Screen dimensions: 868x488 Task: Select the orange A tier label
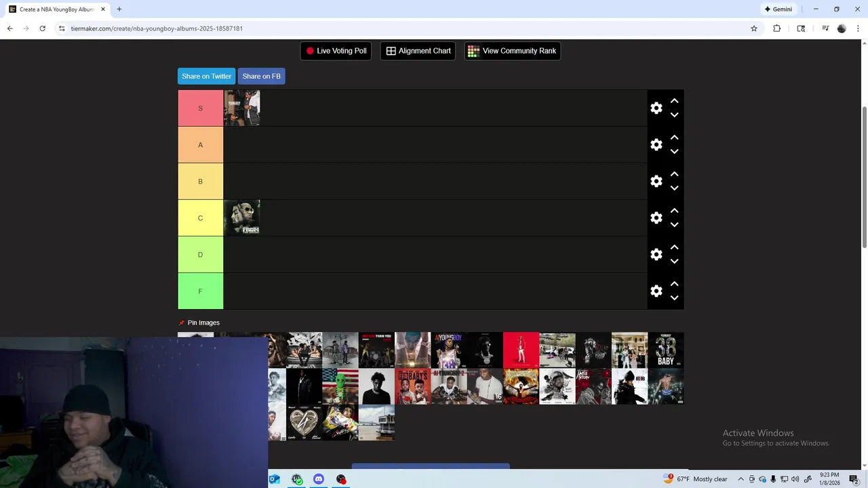click(200, 145)
